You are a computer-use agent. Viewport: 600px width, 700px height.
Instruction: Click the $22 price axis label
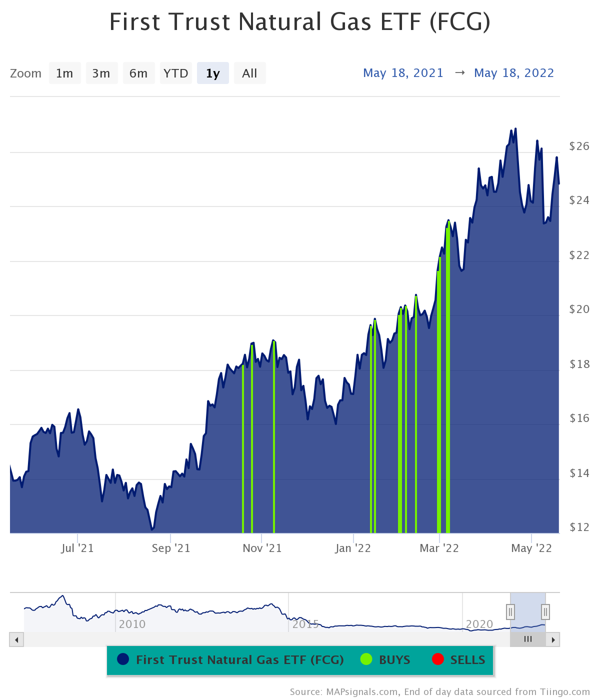tap(579, 255)
